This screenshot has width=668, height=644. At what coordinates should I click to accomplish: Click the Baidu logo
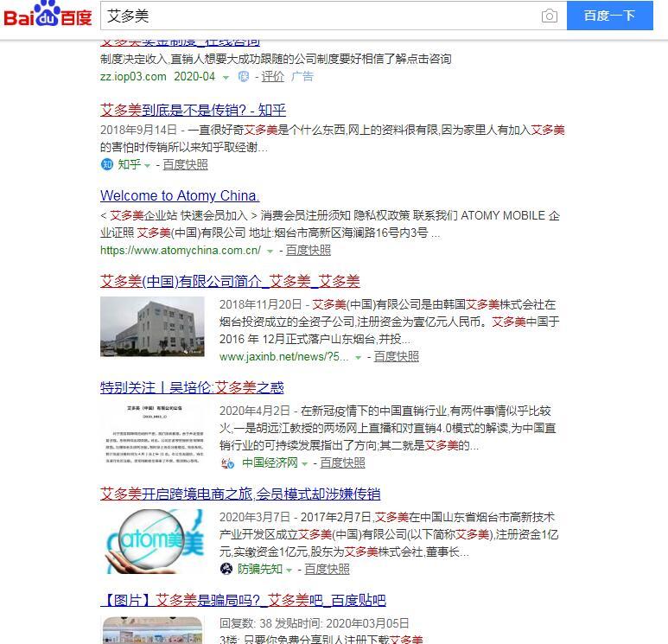click(x=48, y=16)
